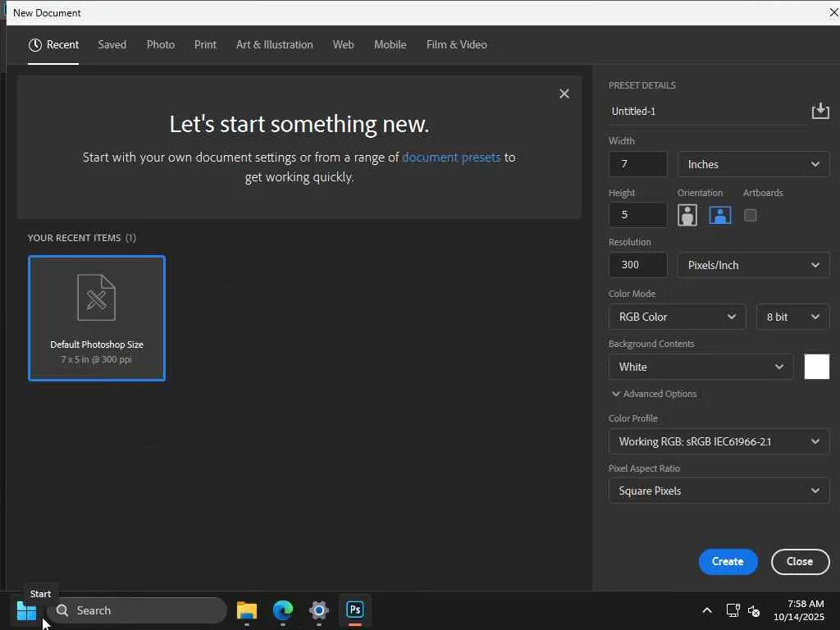Image resolution: width=840 pixels, height=630 pixels.
Task: Open the Film & Video tab
Action: (456, 44)
